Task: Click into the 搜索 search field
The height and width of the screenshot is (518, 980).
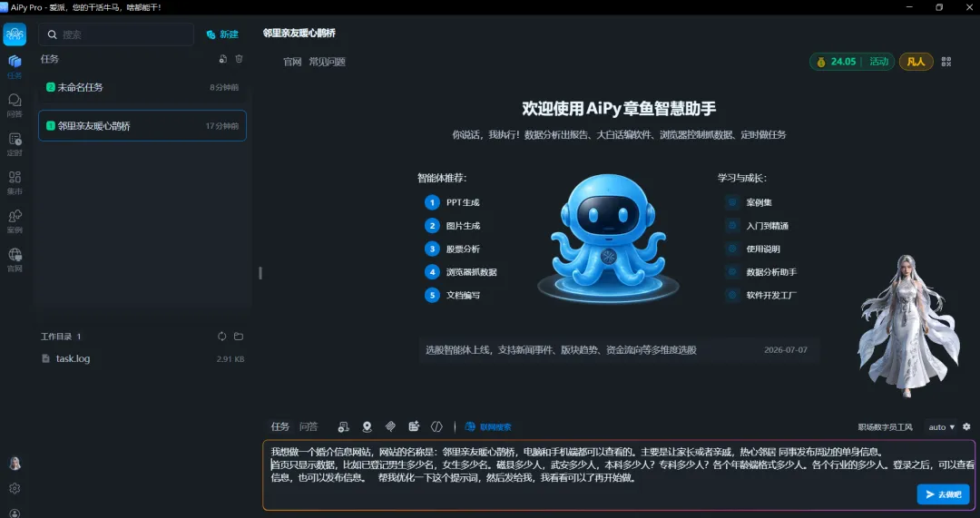Action: [116, 34]
